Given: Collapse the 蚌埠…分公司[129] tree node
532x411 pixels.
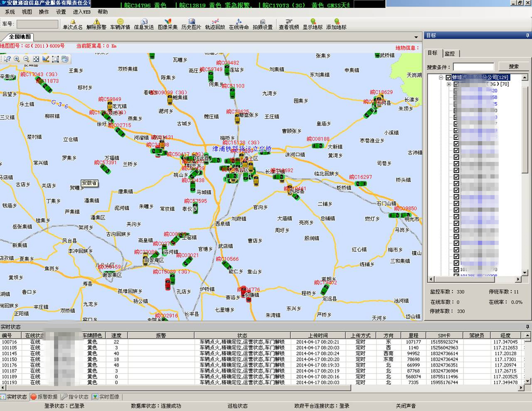Looking at the screenshot, I should 441,77.
